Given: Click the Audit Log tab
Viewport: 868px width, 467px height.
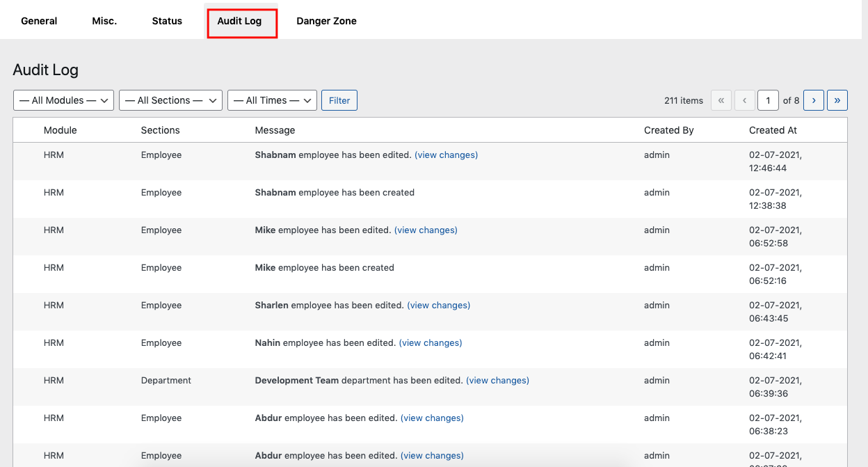Looking at the screenshot, I should [239, 21].
